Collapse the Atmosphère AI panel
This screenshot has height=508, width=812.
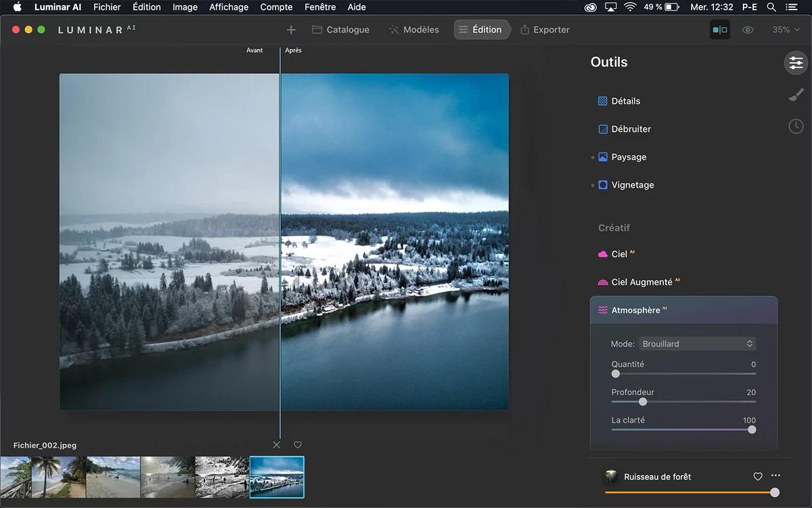pos(683,310)
